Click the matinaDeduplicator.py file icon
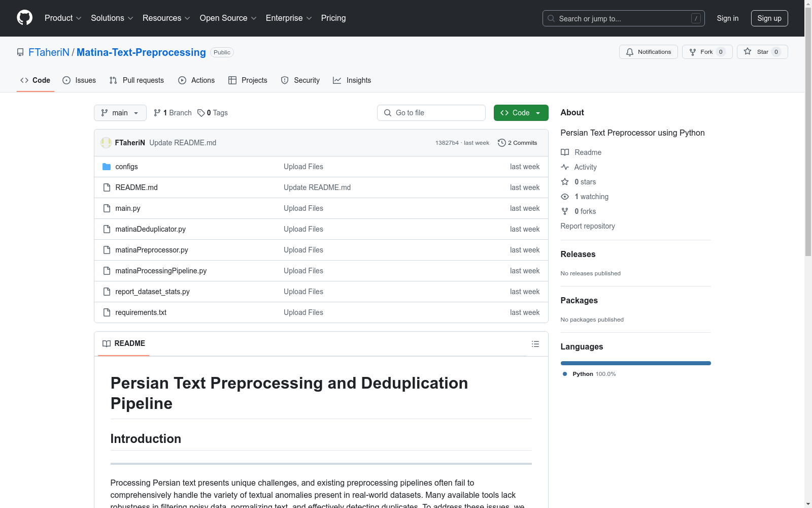The height and width of the screenshot is (508, 812). [x=107, y=229]
